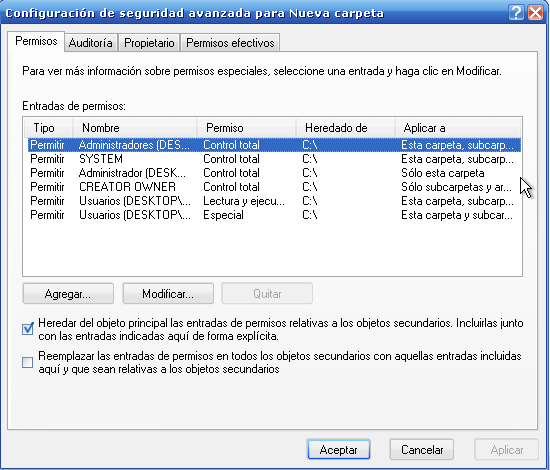
Task: Click the disabled Quitar button
Action: [x=267, y=294]
